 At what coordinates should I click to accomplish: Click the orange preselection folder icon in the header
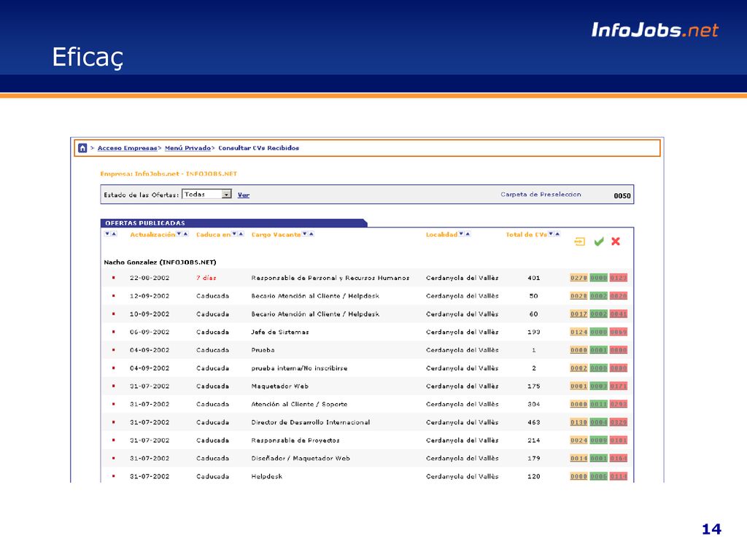tap(580, 242)
